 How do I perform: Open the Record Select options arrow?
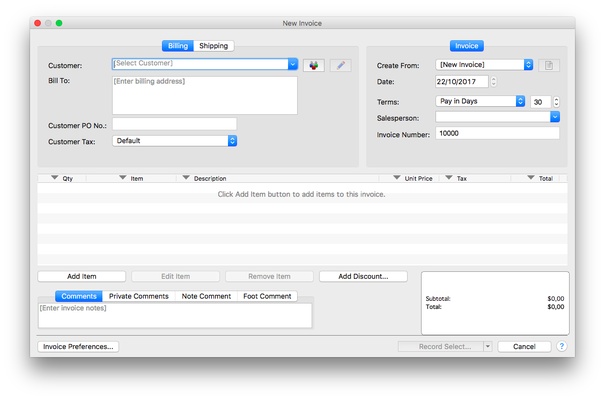(488, 346)
